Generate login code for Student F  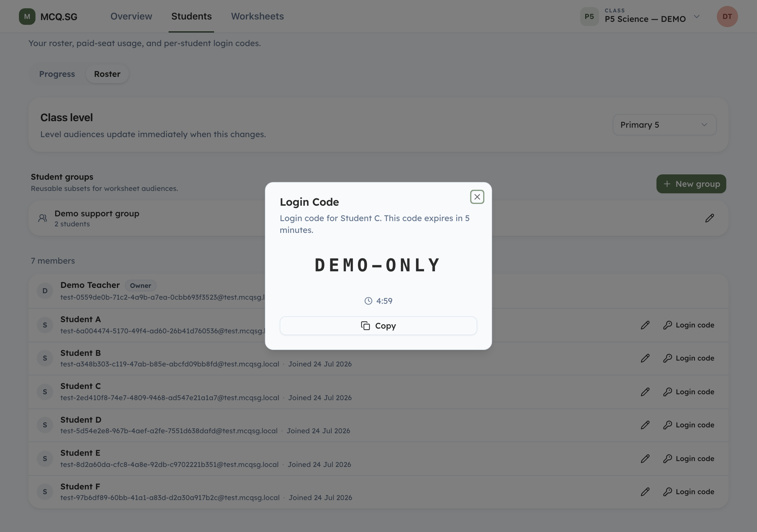[x=688, y=492]
